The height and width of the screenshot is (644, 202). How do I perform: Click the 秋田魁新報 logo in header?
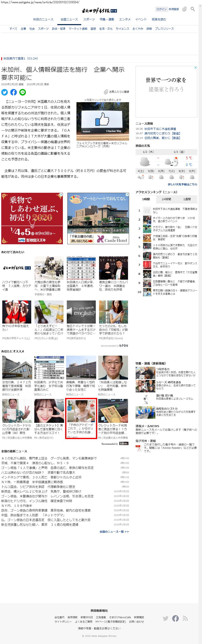[x=99, y=11]
